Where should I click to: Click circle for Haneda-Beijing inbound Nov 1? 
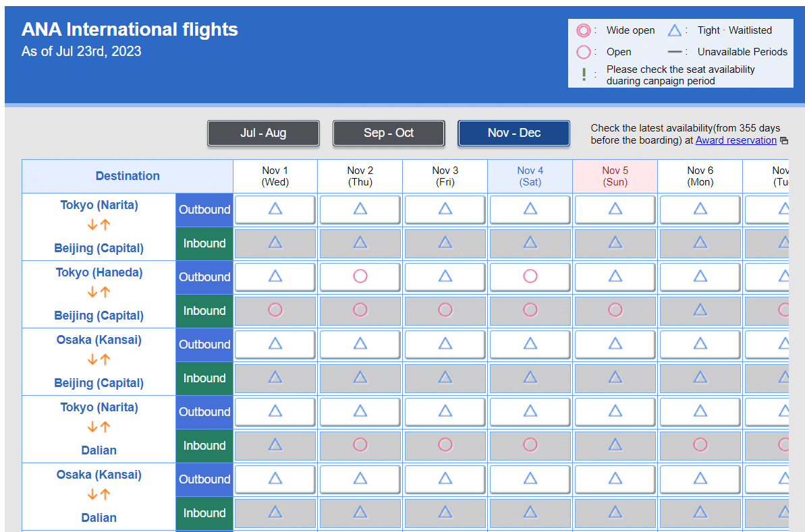click(275, 310)
